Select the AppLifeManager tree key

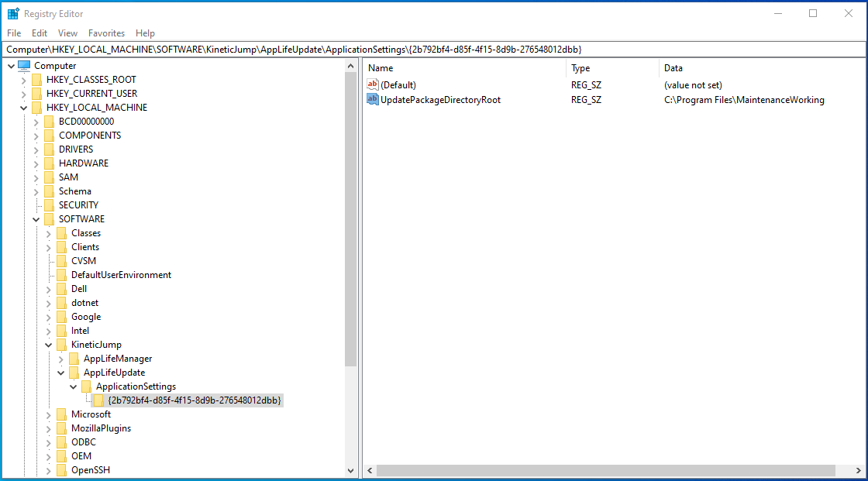tap(117, 359)
